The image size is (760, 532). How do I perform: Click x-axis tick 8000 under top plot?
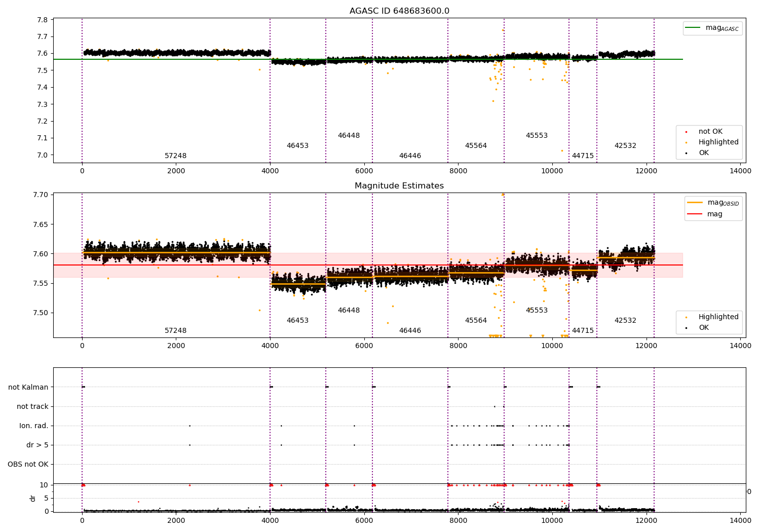click(x=458, y=171)
